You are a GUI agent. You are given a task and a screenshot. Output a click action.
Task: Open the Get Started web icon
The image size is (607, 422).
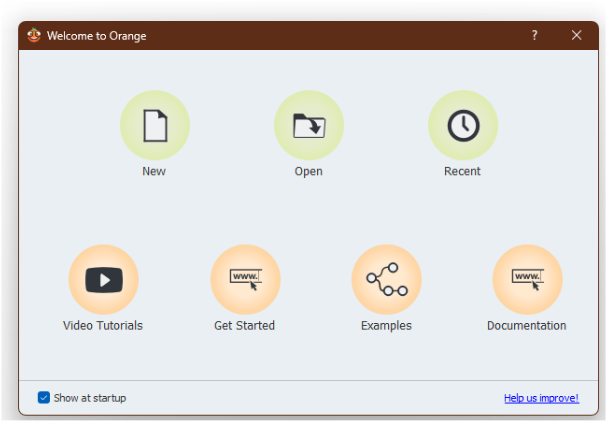click(x=245, y=279)
